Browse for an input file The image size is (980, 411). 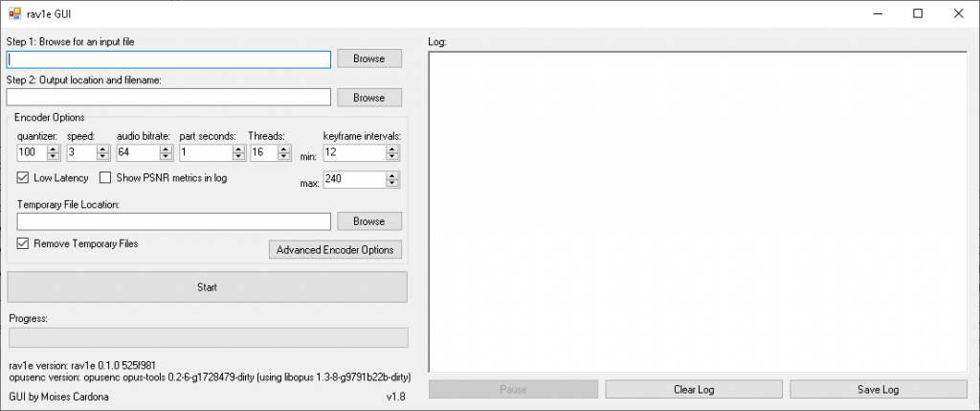368,58
